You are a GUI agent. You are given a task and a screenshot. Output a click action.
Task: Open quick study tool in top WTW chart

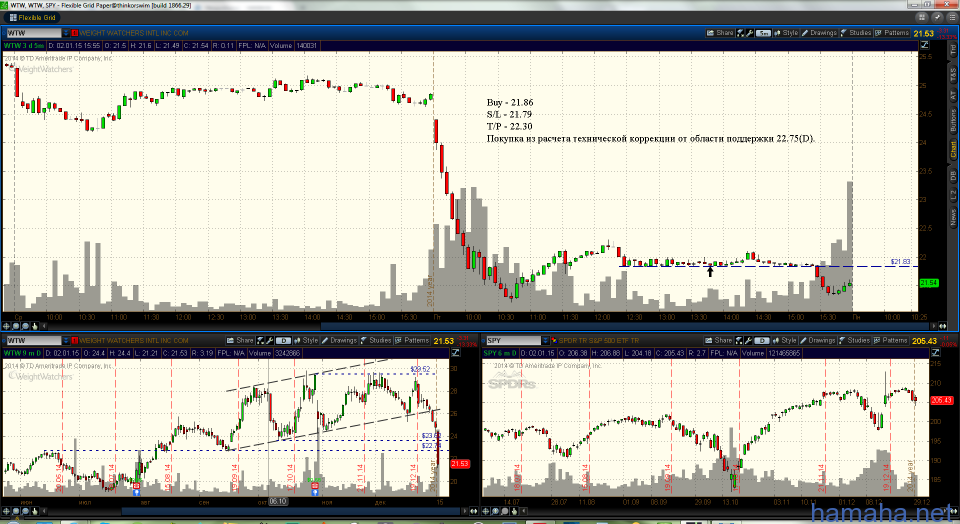point(740,33)
